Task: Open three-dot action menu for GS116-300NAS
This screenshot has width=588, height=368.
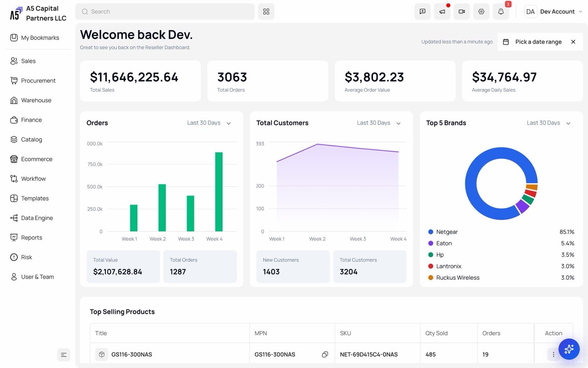Action: (553, 354)
